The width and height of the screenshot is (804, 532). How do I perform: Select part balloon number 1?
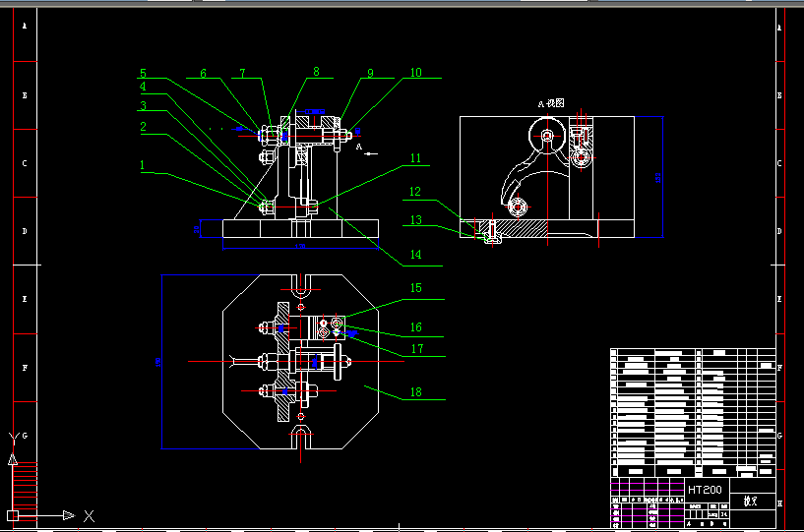click(143, 165)
